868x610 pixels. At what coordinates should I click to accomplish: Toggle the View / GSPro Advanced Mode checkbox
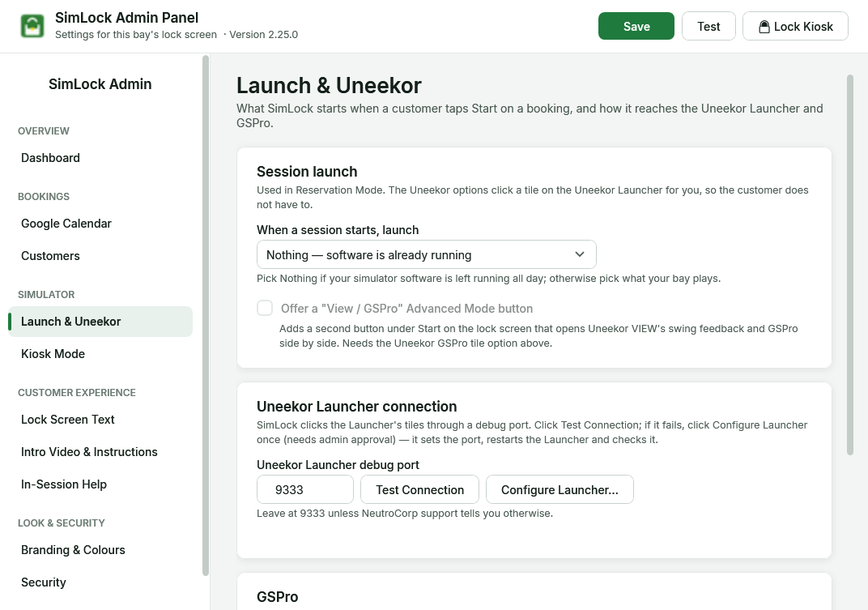coord(265,308)
